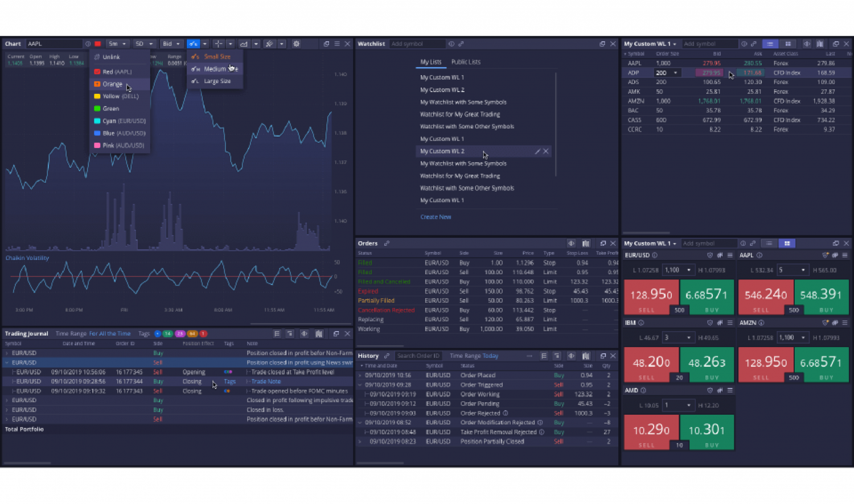854x504 pixels.
Task: Click the Create New watchlist link
Action: tap(436, 217)
